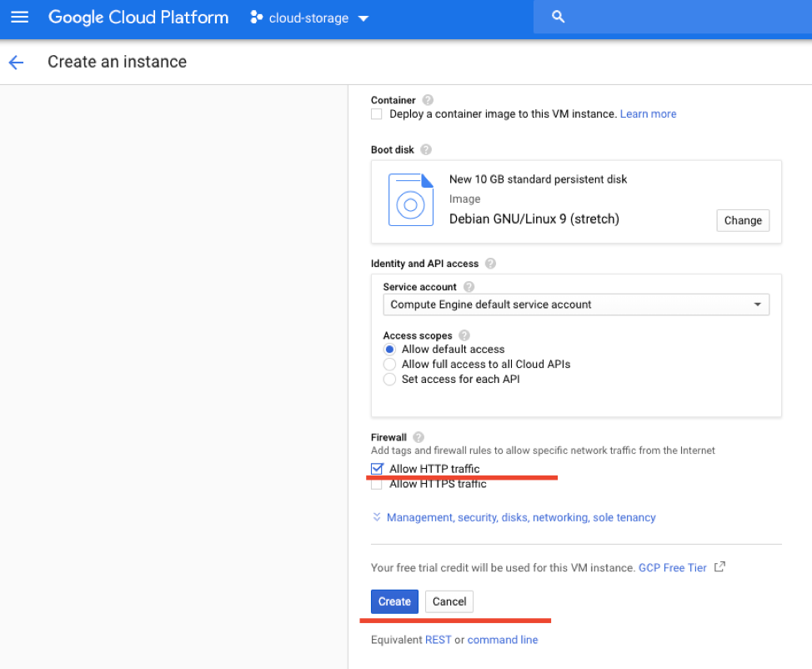Click the Firewall help icon
Screen dimensions: 812x669
click(x=419, y=437)
